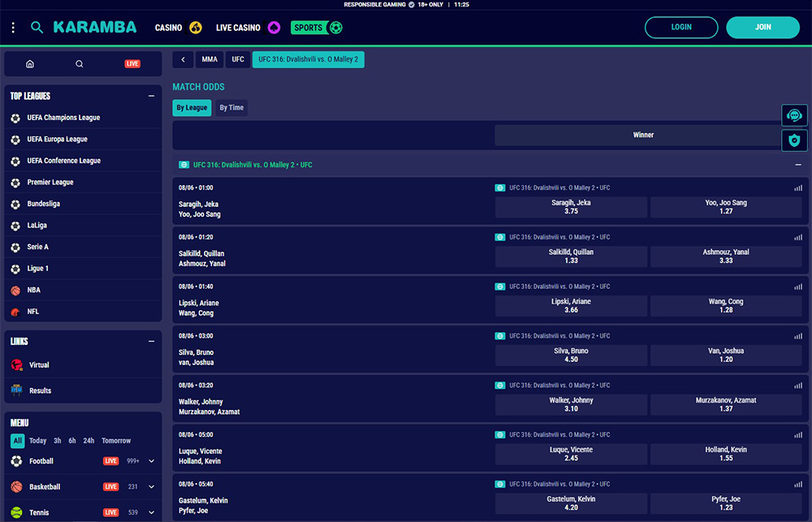Screen dimensions: 812x522
Task: Click the NBA basketball icon
Action: [15, 291]
